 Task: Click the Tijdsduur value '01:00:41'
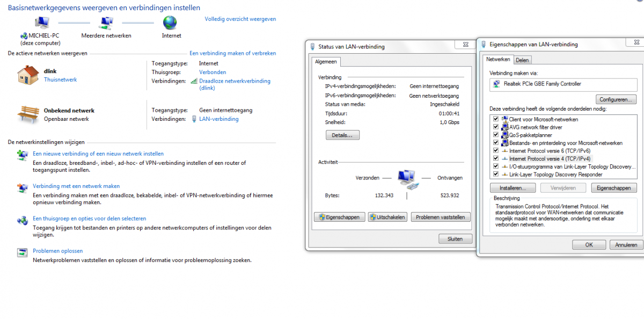(450, 113)
